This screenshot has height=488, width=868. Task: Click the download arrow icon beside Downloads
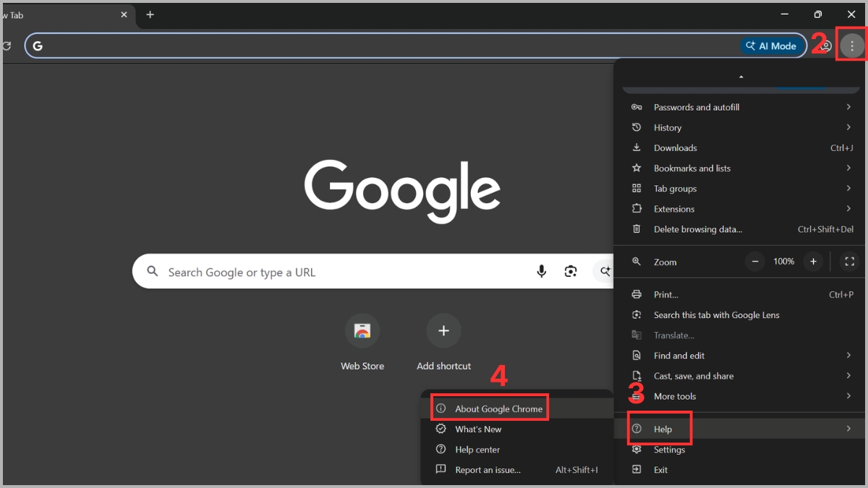[x=637, y=147]
